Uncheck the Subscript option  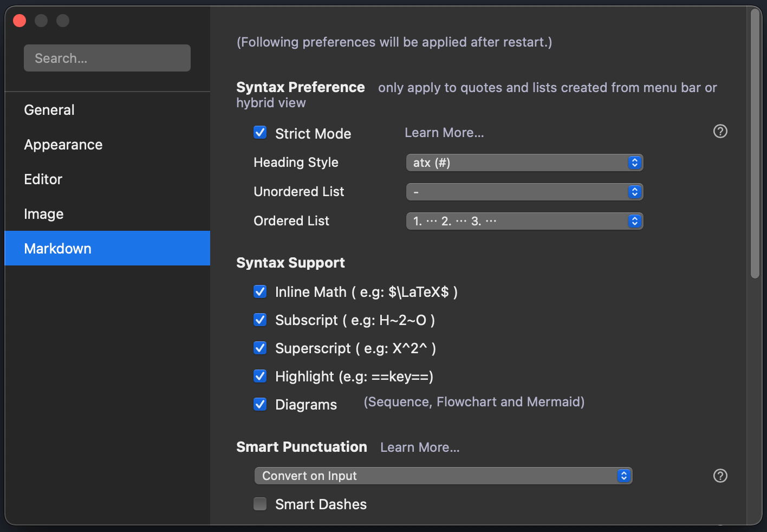coord(260,320)
